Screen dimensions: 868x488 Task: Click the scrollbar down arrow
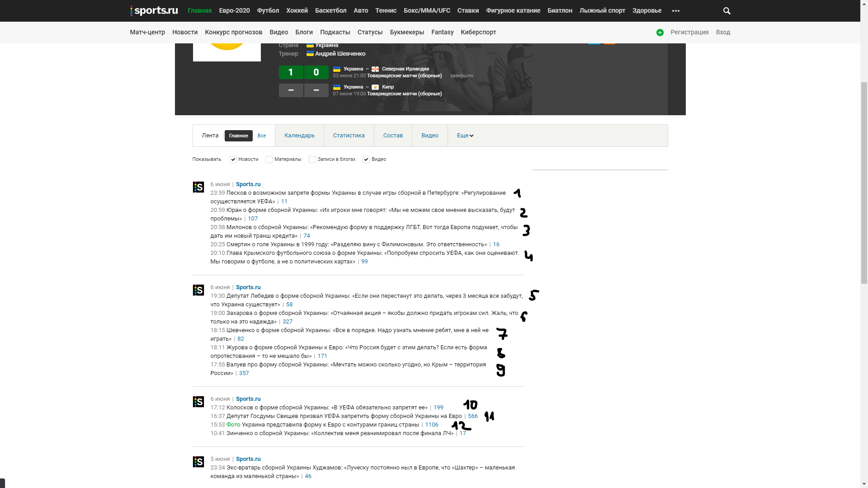[x=864, y=484]
